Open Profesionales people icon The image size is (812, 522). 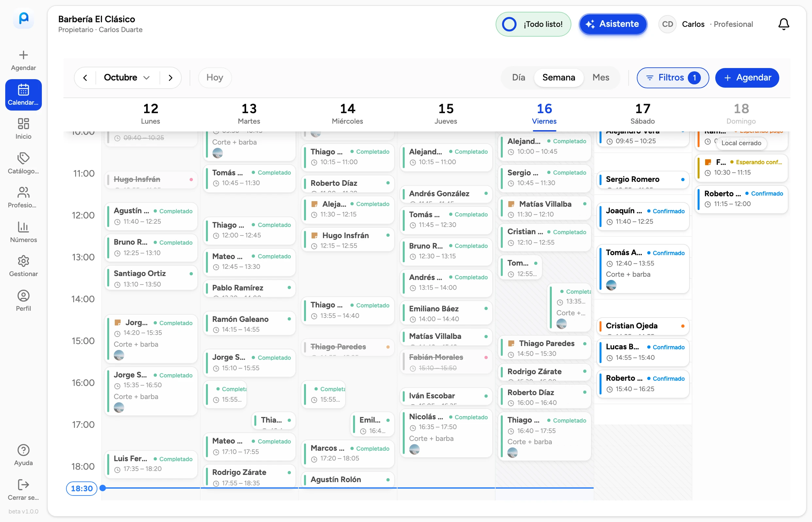point(23,193)
